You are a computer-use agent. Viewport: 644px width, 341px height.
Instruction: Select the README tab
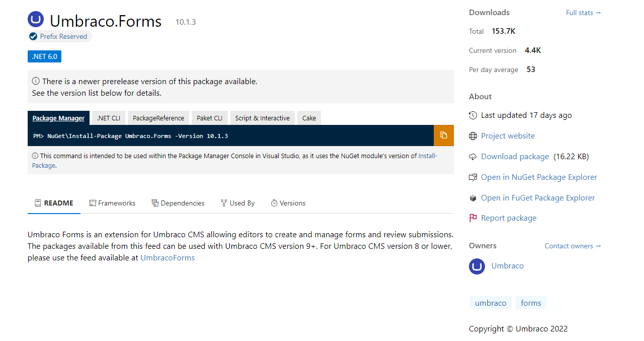pyautogui.click(x=54, y=203)
